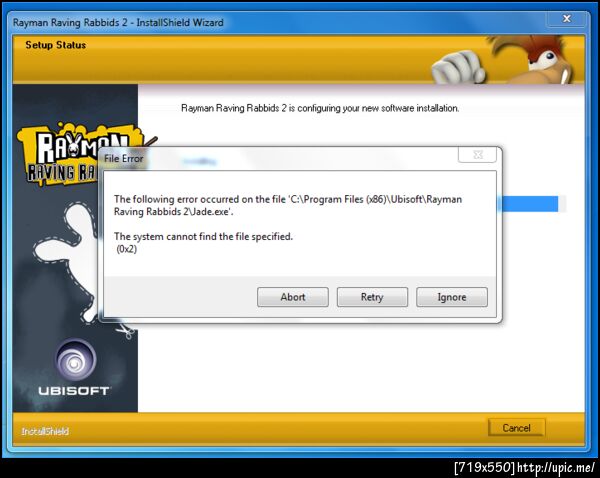Screen dimensions: 600x478
Task: Click the '(0x2)' error code
Action: 127,249
